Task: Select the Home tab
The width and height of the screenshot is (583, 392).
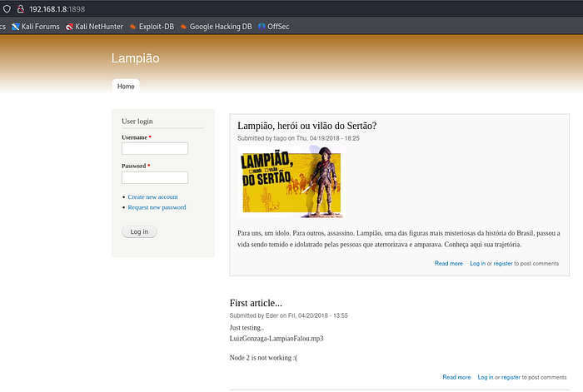Action: tap(126, 86)
